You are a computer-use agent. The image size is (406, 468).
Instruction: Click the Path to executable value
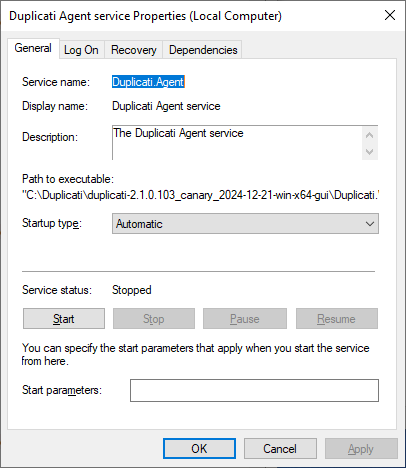tap(201, 195)
